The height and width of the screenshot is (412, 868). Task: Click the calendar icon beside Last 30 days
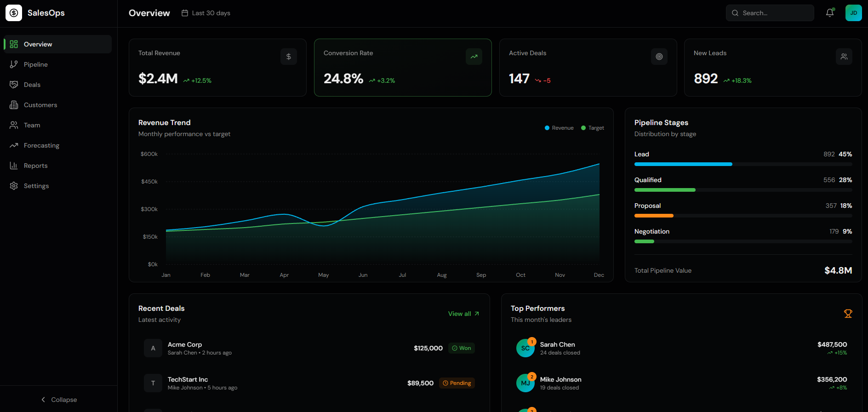tap(185, 13)
